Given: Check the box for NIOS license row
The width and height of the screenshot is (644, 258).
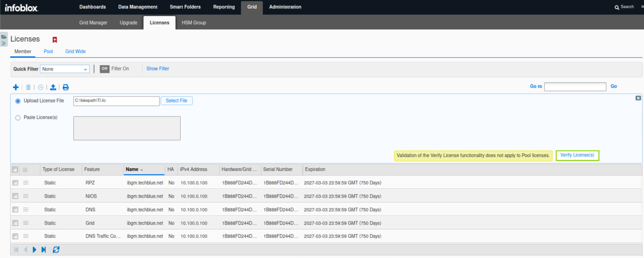Looking at the screenshot, I should click(x=15, y=196).
